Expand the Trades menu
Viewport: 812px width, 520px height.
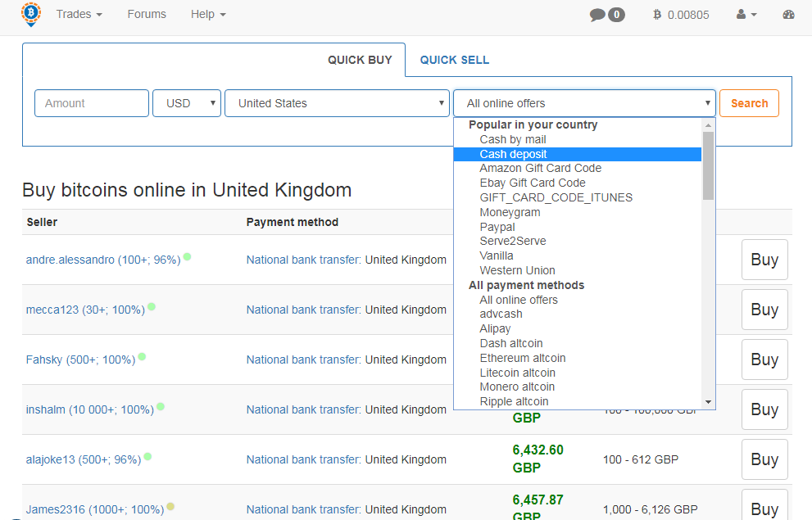79,15
